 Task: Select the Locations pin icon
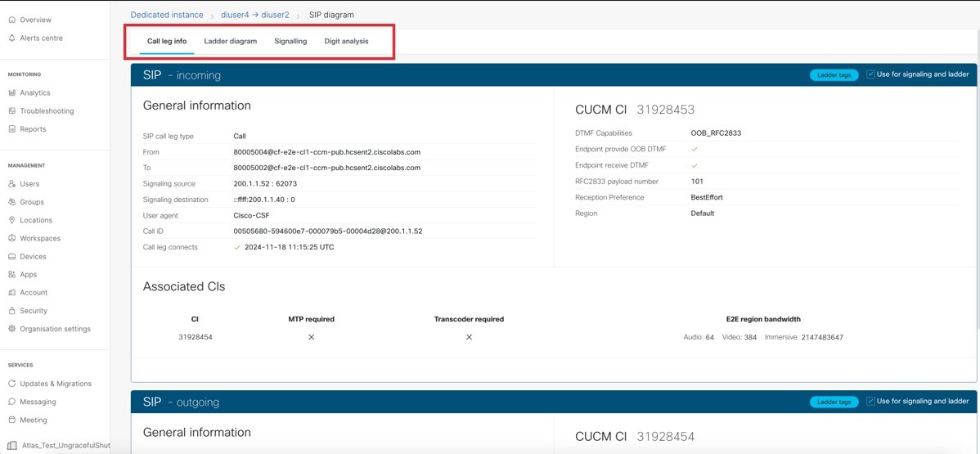[11, 220]
